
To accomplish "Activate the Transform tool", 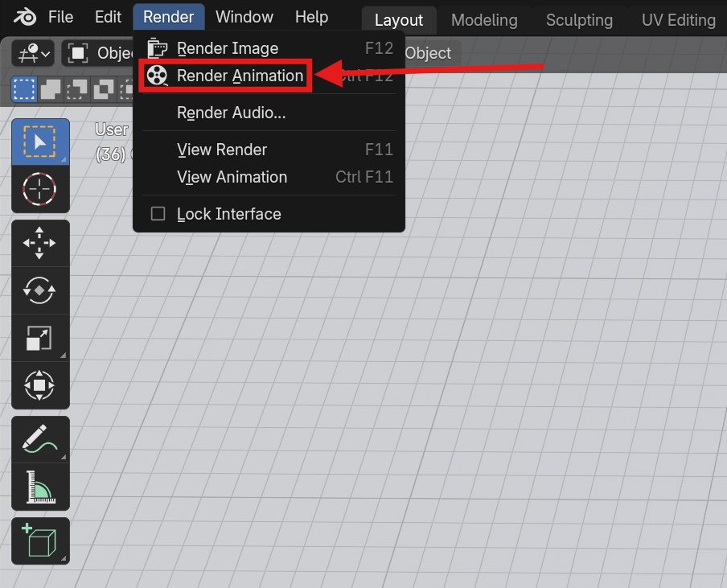I will [40, 385].
